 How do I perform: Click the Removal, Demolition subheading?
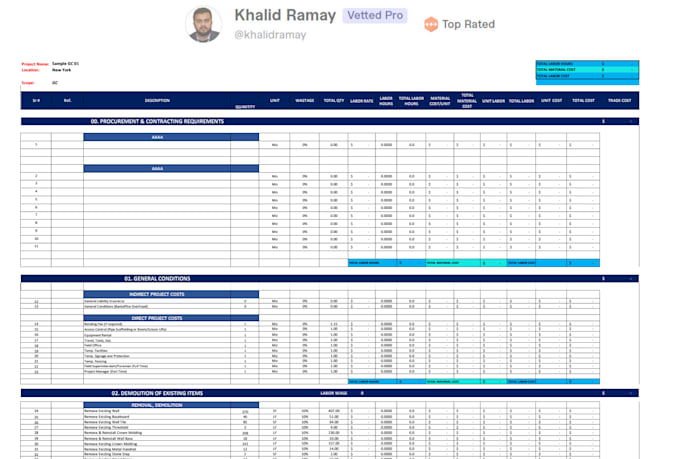pyautogui.click(x=157, y=405)
